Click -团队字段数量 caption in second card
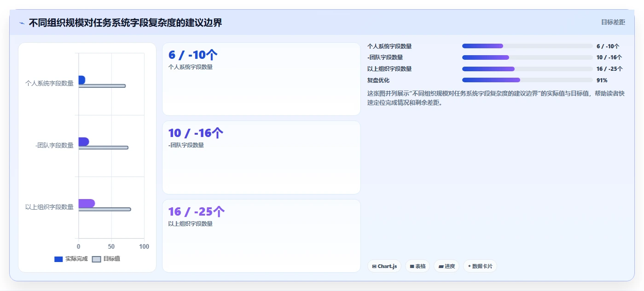 [186, 145]
